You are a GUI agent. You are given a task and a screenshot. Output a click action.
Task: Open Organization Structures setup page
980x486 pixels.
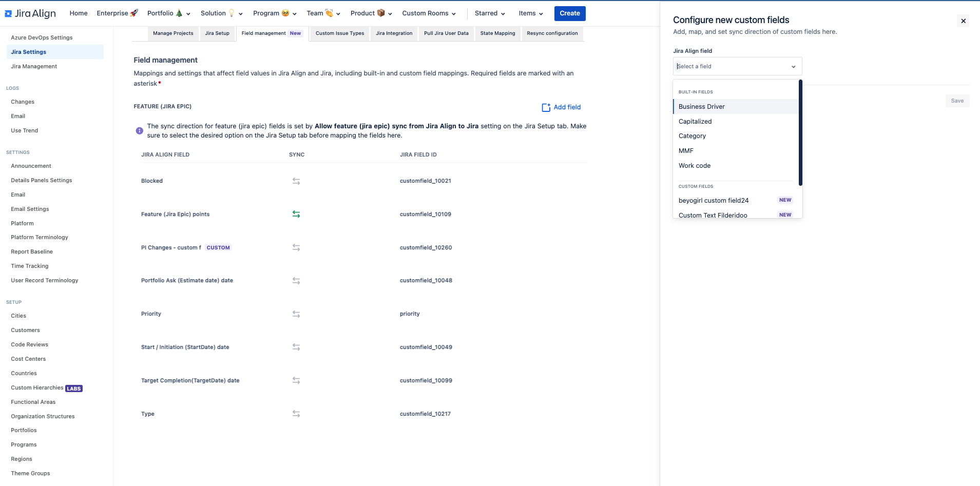click(x=43, y=416)
